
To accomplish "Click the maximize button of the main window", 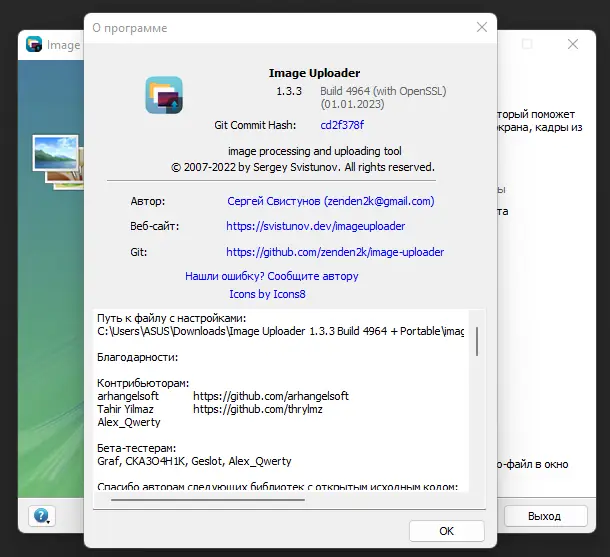I will point(527,44).
